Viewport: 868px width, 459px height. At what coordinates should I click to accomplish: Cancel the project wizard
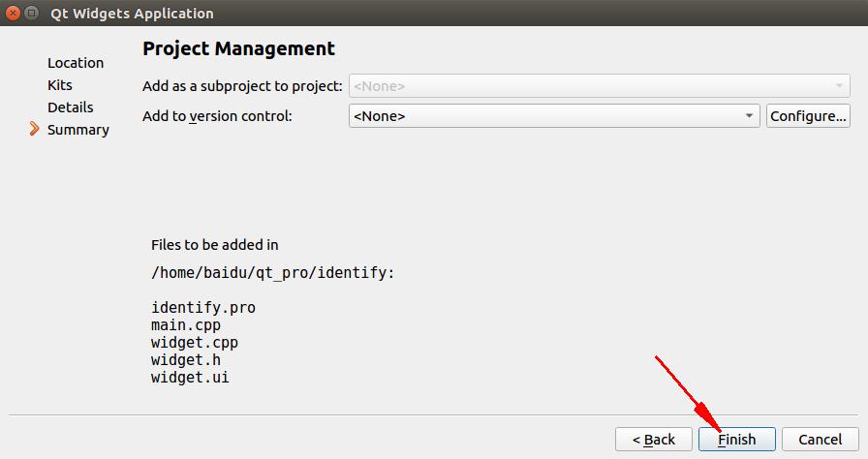click(x=820, y=440)
